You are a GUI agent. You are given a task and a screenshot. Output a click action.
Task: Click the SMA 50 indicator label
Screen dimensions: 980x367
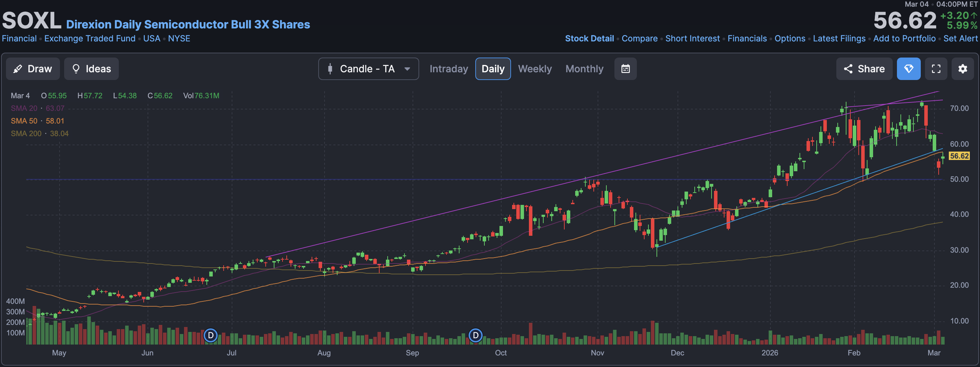point(24,121)
